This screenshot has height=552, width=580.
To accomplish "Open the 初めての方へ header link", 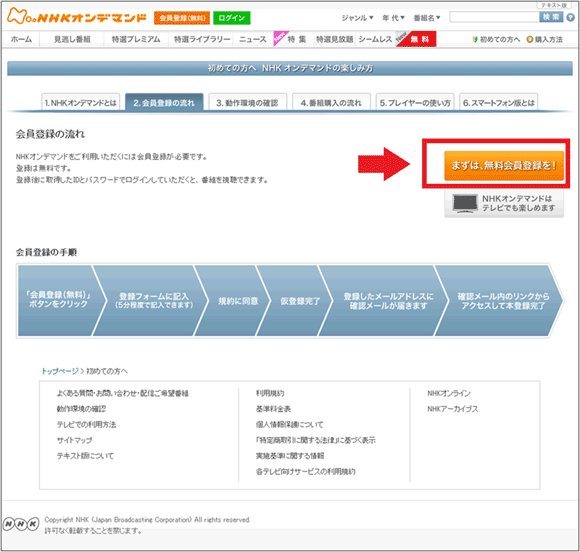I will (496, 40).
